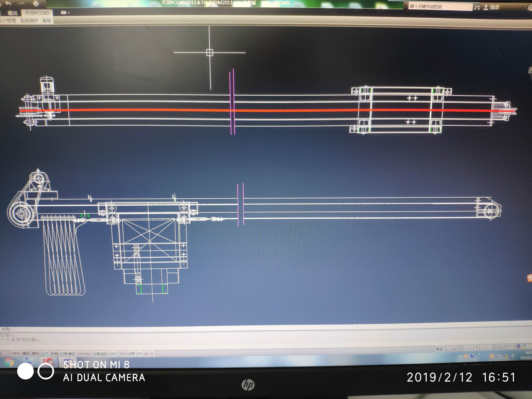Toggle 极轴 polar tracking
Screen dimensions: 532x399
pyautogui.click(x=55, y=353)
